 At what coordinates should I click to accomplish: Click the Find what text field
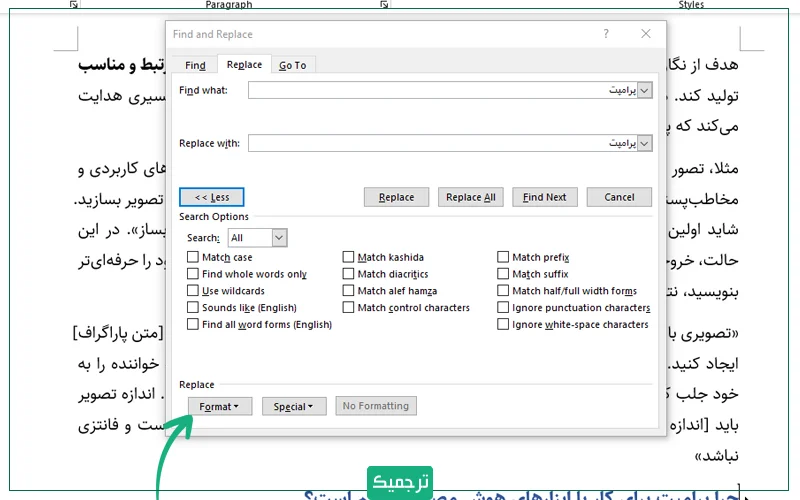pos(442,91)
